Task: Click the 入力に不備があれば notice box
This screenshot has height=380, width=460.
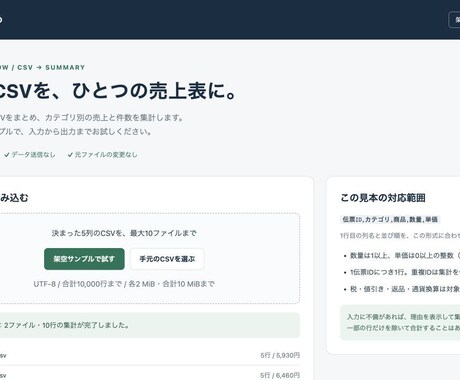Action: pyautogui.click(x=400, y=322)
